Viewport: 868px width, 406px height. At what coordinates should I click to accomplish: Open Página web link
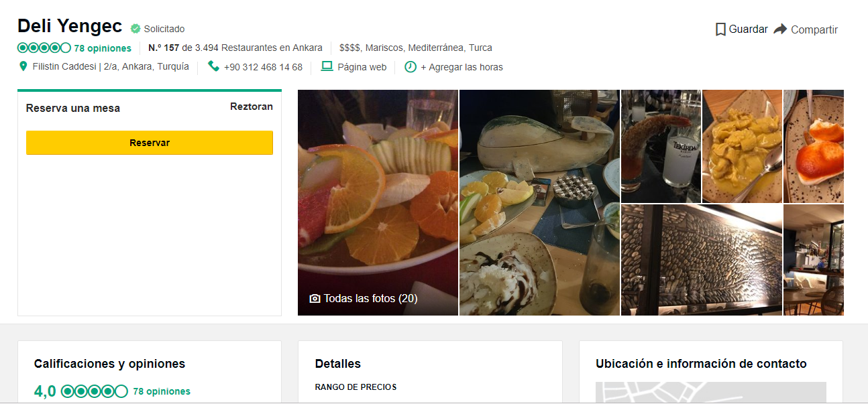[x=362, y=67]
